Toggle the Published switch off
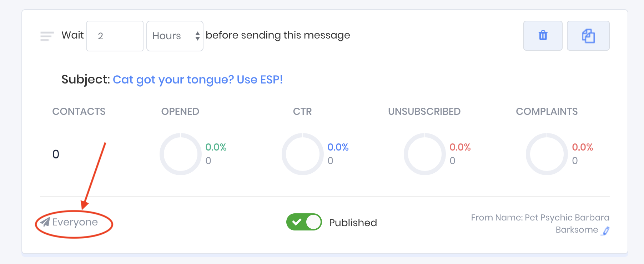Image resolution: width=644 pixels, height=264 pixels. click(x=304, y=222)
